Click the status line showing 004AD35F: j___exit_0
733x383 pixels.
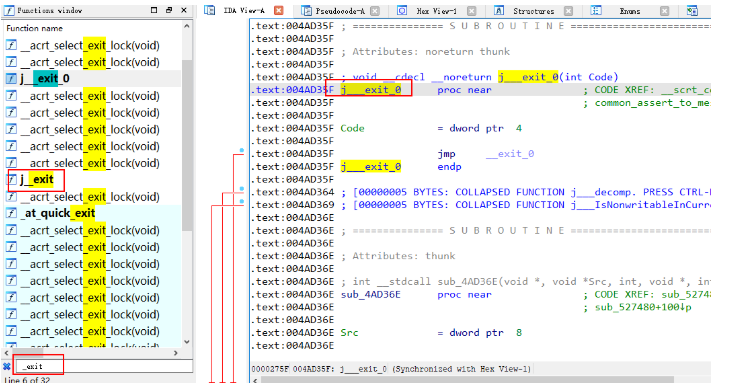[x=392, y=369]
